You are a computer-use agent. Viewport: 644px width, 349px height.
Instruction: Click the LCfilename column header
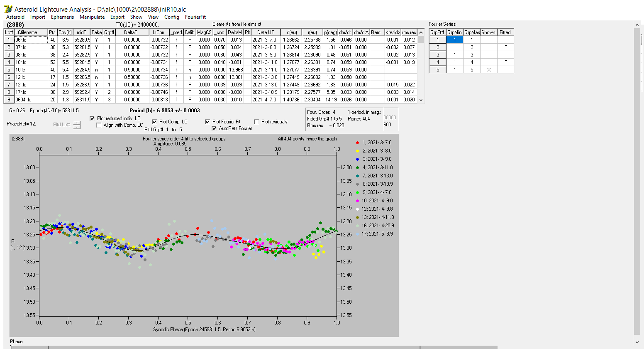[x=31, y=32]
